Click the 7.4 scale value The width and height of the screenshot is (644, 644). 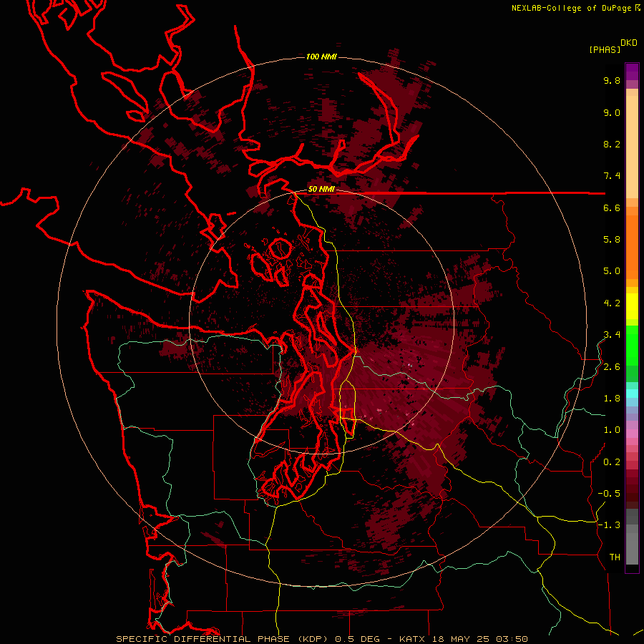pyautogui.click(x=612, y=176)
